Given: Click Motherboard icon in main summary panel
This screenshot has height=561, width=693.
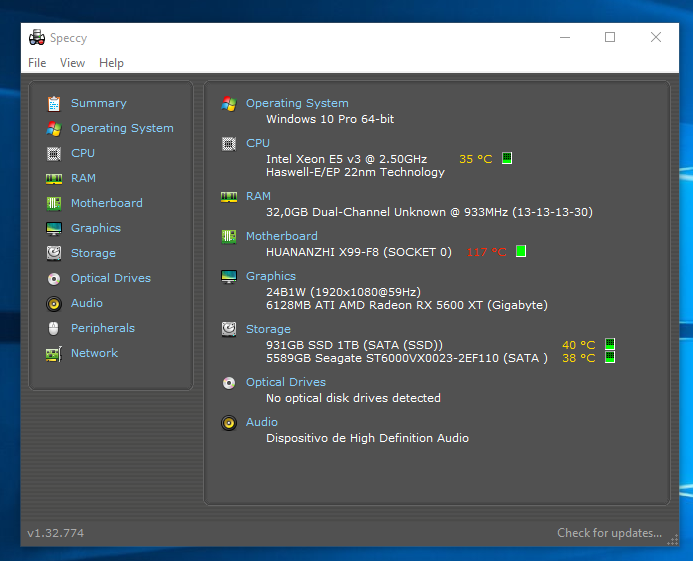Looking at the screenshot, I should tap(229, 237).
